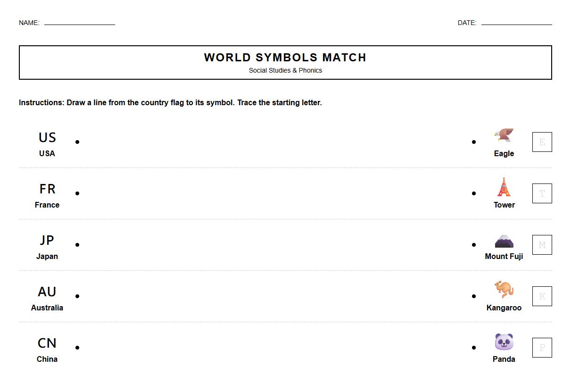Image resolution: width=571 pixels, height=392 pixels.
Task: Click the dot next to USA
Action: pyautogui.click(x=77, y=142)
